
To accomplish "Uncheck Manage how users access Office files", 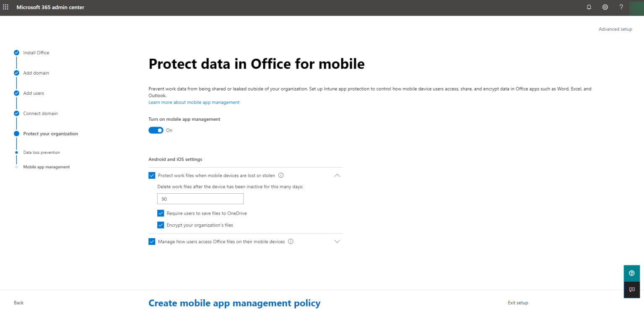I will coord(152,241).
